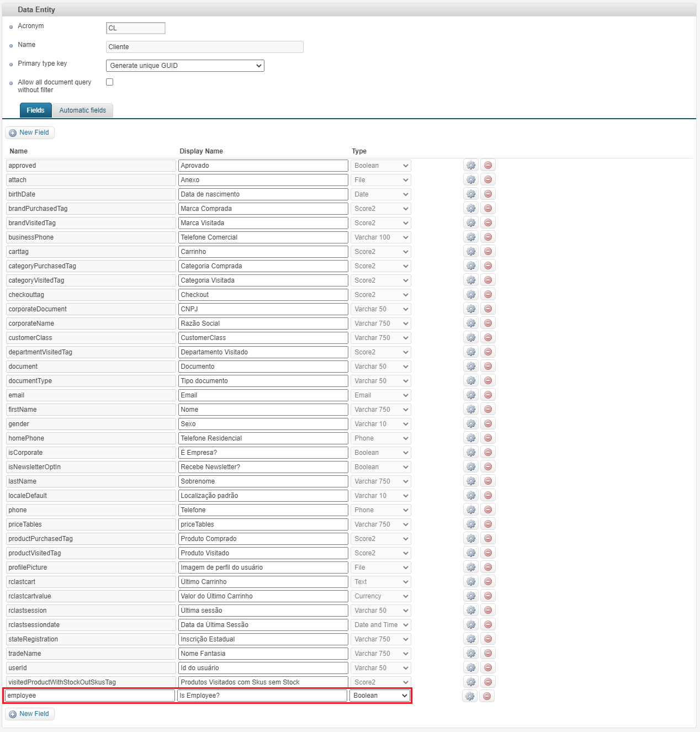Delete the visitedProductWithStockOutSkusTag field
The height and width of the screenshot is (732, 700).
[487, 681]
